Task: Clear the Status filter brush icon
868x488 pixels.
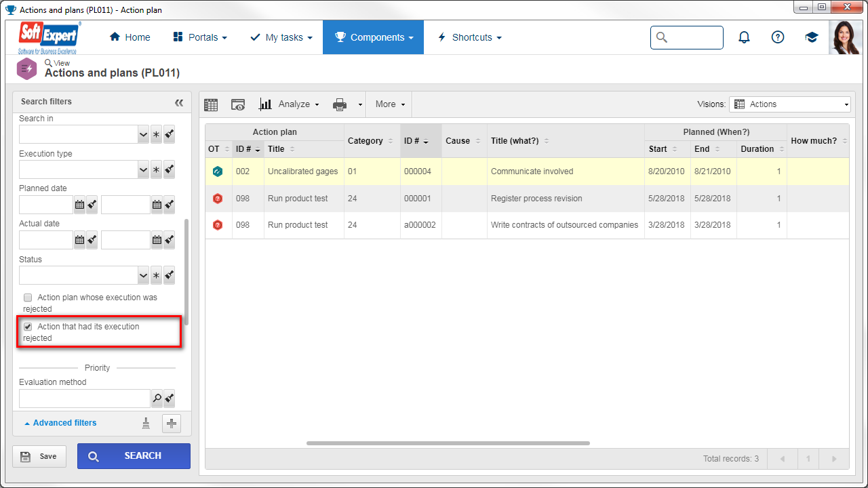Action: coord(169,275)
